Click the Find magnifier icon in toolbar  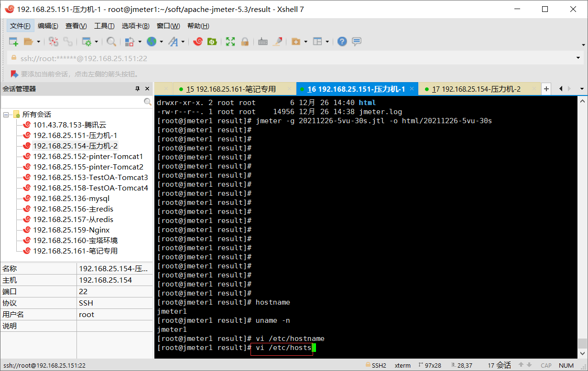111,42
